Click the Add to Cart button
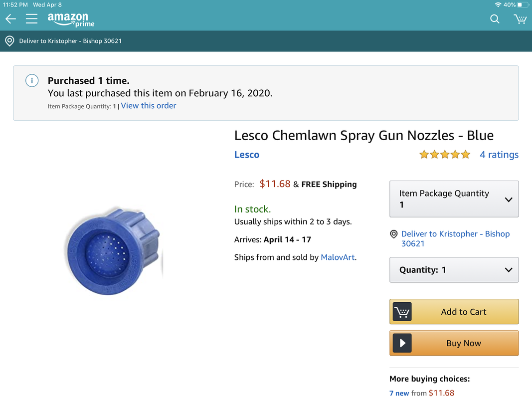 (454, 312)
